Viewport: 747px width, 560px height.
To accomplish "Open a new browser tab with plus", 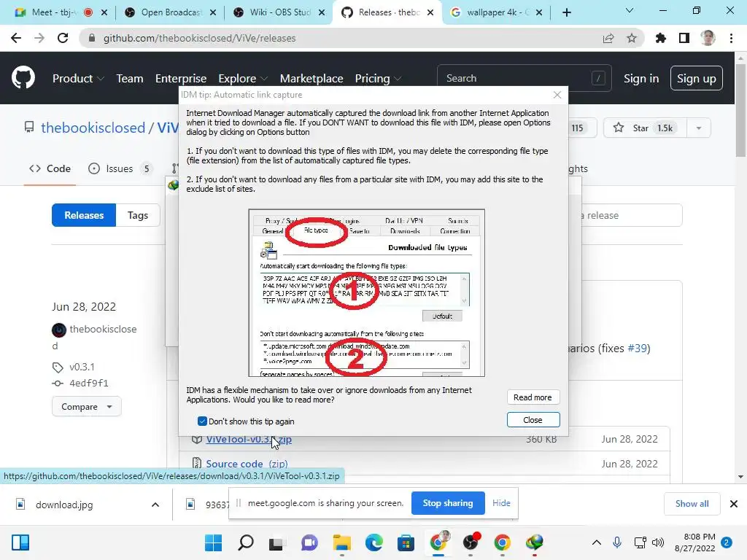I will (x=566, y=12).
